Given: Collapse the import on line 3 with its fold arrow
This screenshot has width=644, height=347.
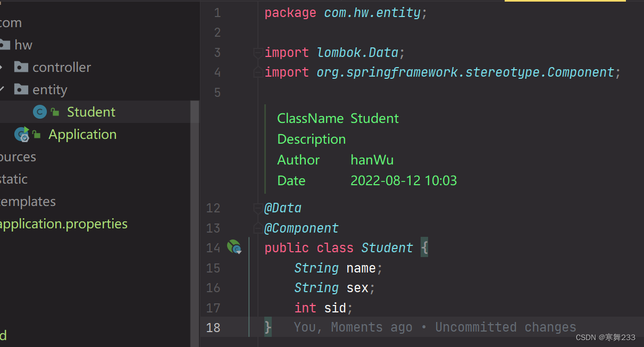Looking at the screenshot, I should coord(258,52).
